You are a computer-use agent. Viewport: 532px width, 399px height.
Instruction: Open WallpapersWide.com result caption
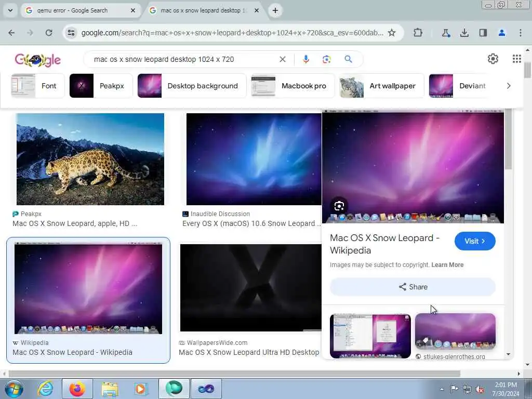pos(249,353)
